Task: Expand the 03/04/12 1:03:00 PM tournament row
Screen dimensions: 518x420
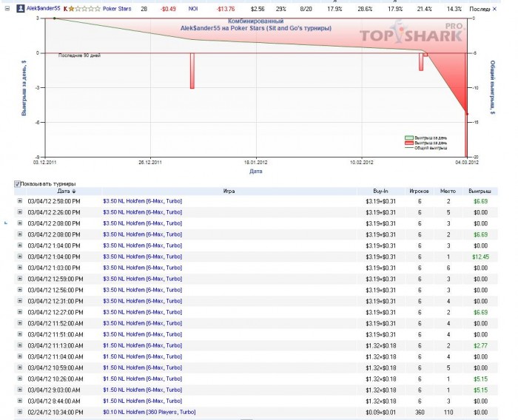Action: (20, 268)
